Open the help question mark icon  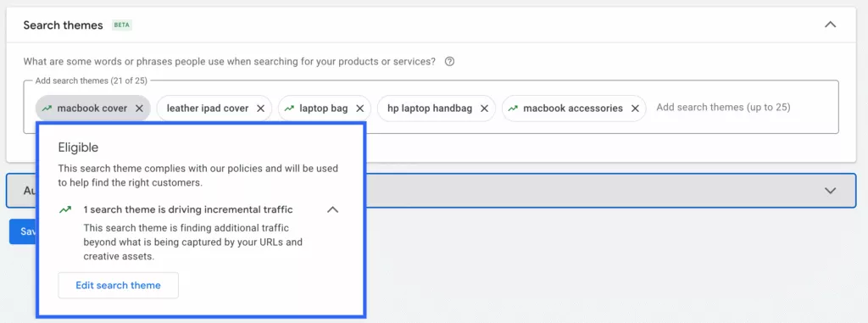click(449, 62)
